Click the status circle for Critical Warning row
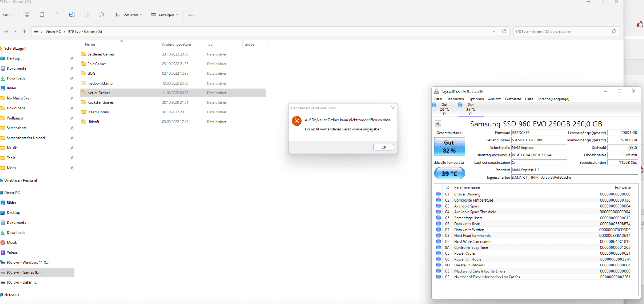This screenshot has width=644, height=304. pyautogui.click(x=438, y=194)
